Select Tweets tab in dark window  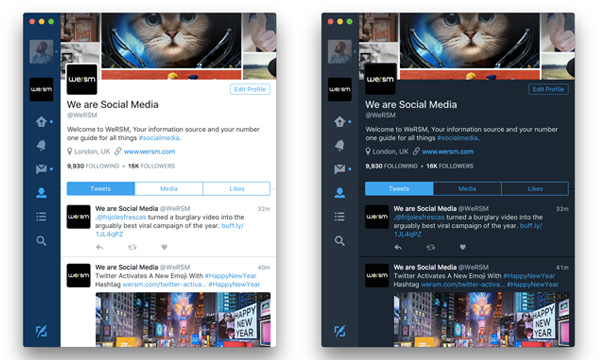pos(399,189)
